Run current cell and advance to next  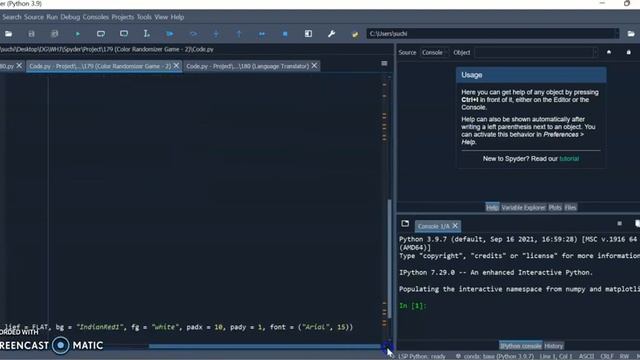click(124, 34)
